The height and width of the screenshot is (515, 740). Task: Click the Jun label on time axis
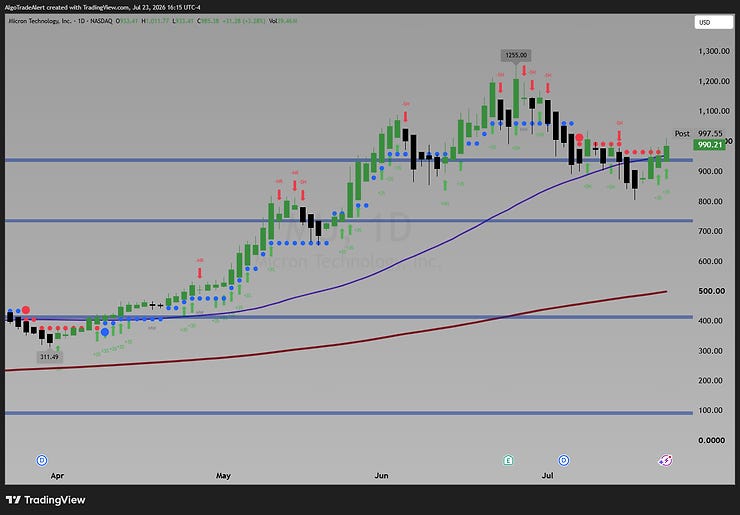point(381,476)
